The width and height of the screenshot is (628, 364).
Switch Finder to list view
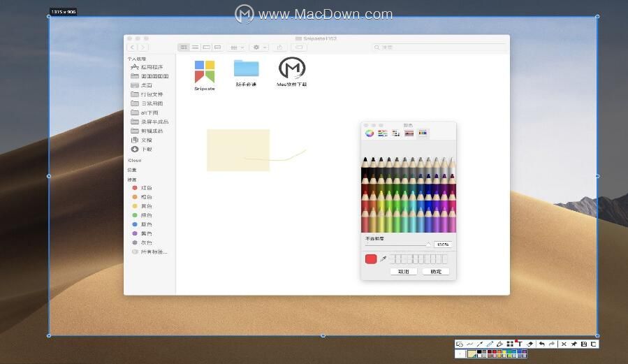click(195, 48)
